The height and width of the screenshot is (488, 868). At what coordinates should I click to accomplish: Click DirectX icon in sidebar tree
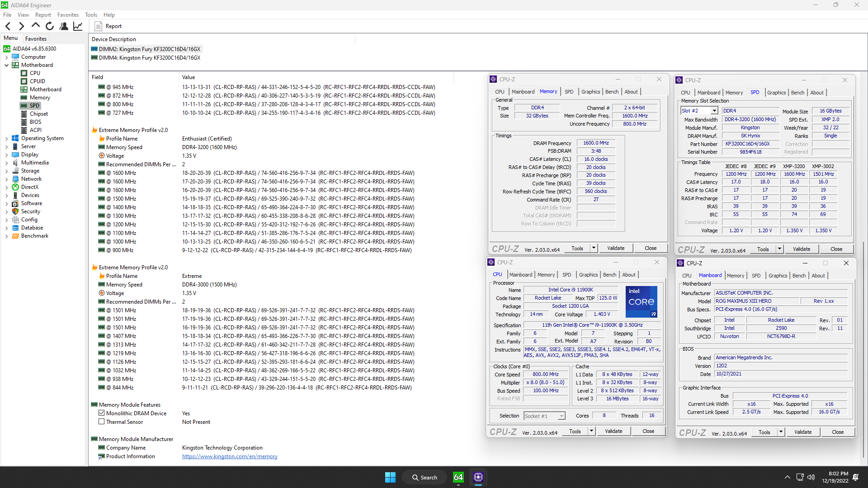click(15, 187)
